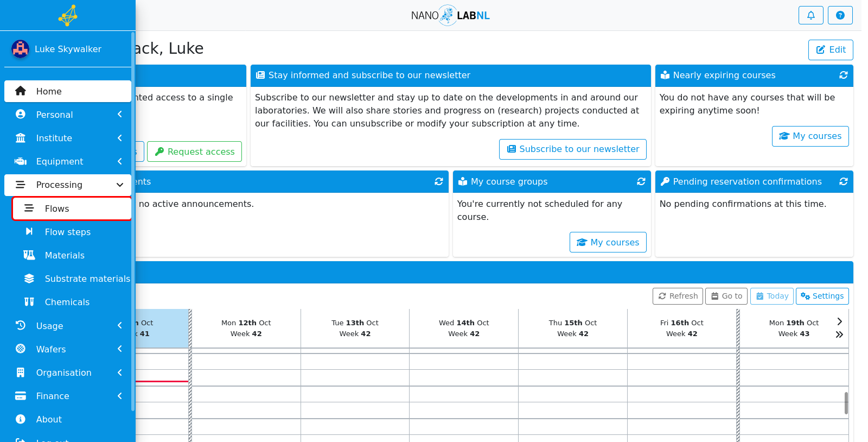This screenshot has width=868, height=442.
Task: Click the Substrate materials layers icon
Action: pyautogui.click(x=29, y=279)
